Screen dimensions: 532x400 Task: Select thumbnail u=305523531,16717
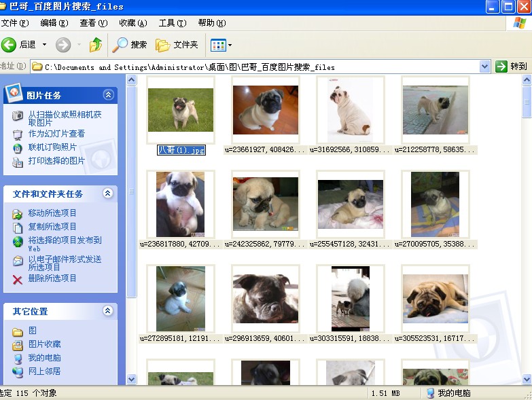click(x=436, y=299)
